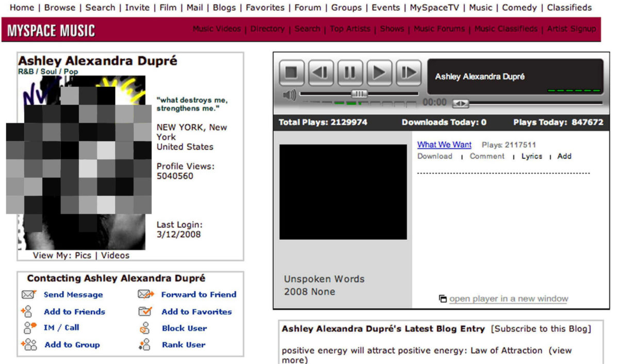The width and height of the screenshot is (619, 364).
Task: View Lyrics for the song
Action: pyautogui.click(x=531, y=156)
